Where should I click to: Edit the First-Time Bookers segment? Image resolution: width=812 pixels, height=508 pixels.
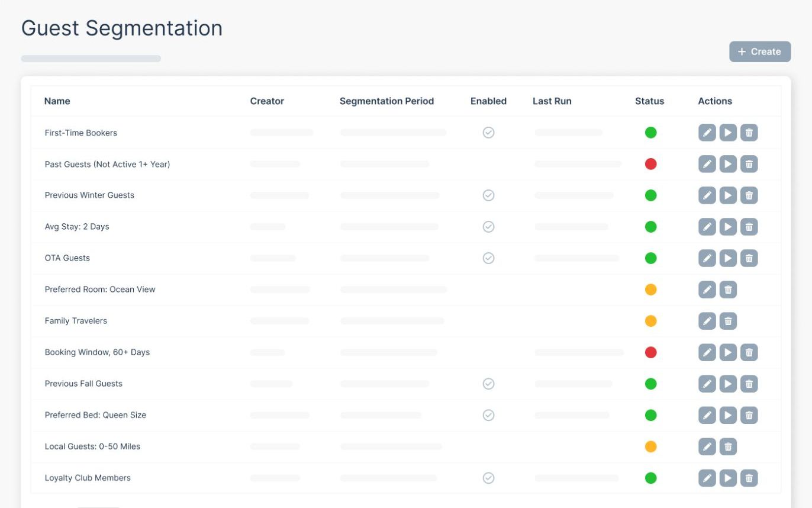pyautogui.click(x=707, y=133)
